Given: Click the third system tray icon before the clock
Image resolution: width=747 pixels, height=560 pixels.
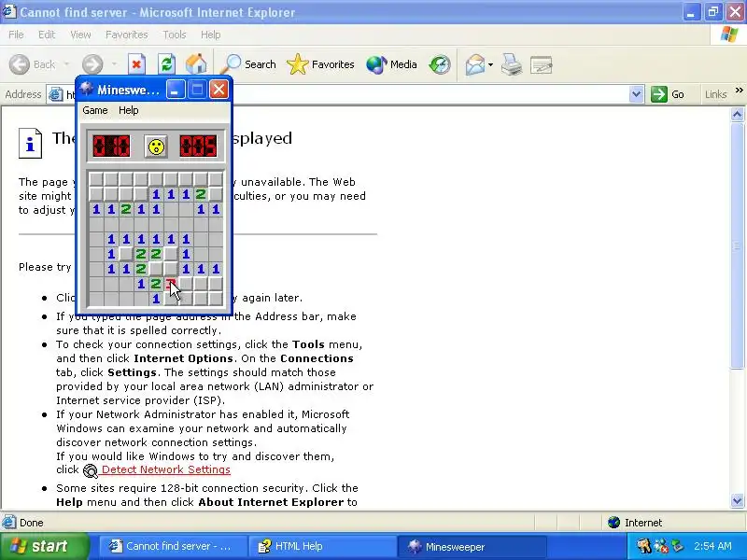Looking at the screenshot, I should (x=677, y=546).
